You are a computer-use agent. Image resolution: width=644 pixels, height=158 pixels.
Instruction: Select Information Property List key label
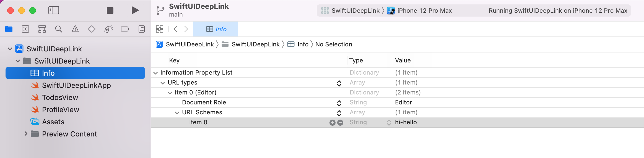[196, 73]
